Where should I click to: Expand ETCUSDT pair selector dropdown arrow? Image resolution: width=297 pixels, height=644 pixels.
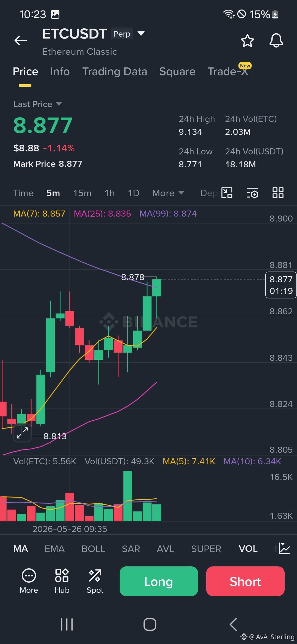click(x=141, y=34)
